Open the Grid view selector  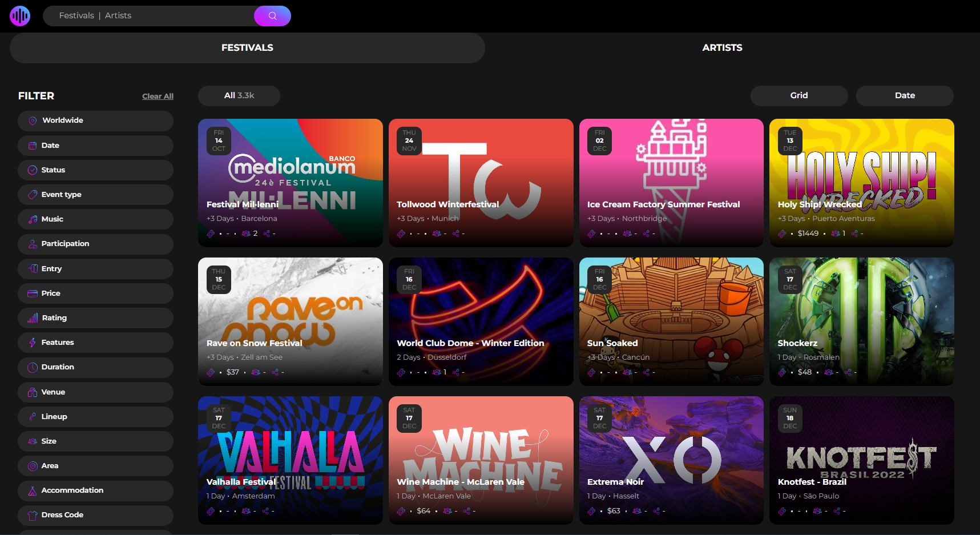pos(799,96)
